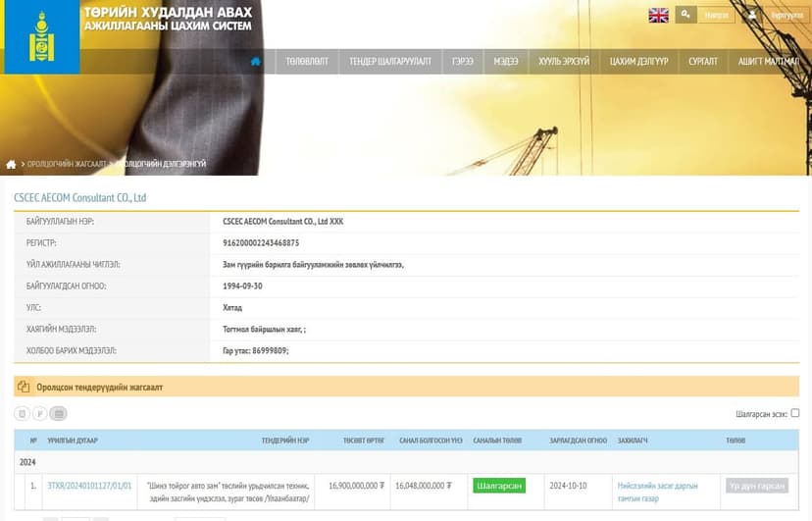This screenshot has width=812, height=521.
Task: Open the ТӨЛӨВЛӨЛТ menu
Action: click(x=307, y=62)
